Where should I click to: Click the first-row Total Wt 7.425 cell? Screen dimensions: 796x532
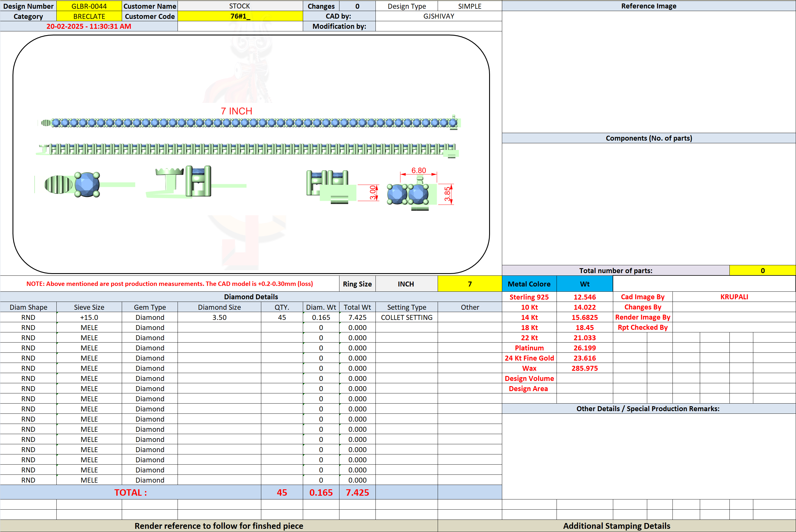pyautogui.click(x=357, y=317)
